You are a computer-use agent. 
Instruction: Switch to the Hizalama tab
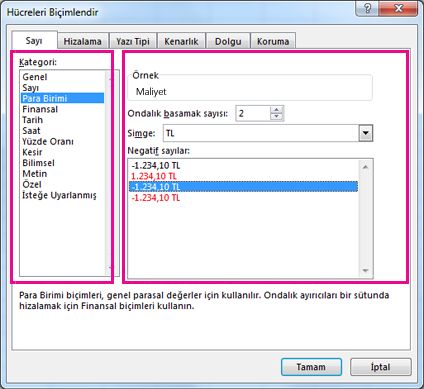click(83, 42)
